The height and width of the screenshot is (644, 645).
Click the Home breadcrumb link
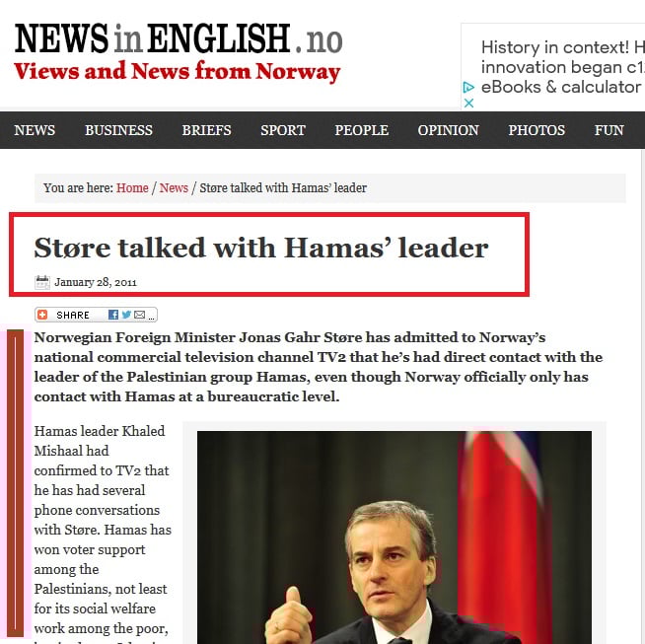(x=132, y=188)
